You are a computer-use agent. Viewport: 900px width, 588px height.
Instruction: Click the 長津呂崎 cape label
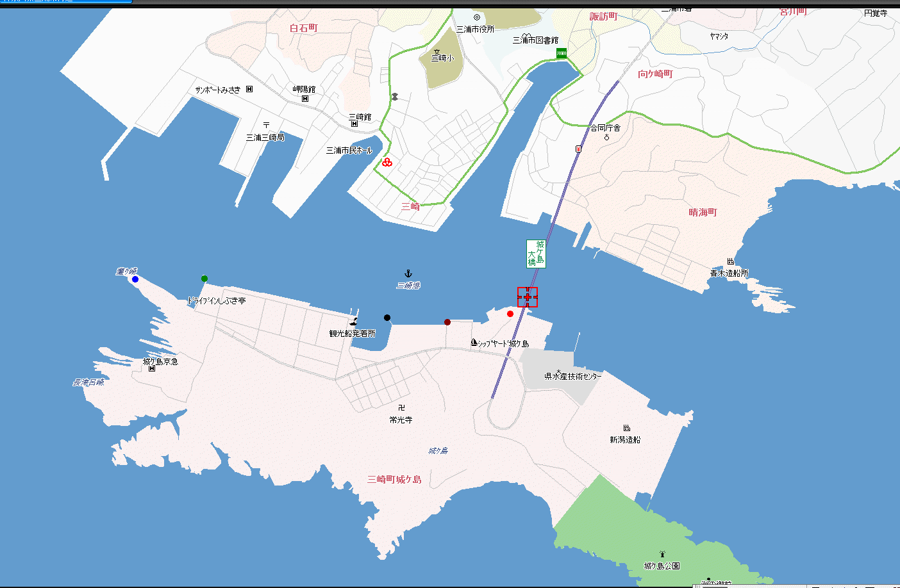tap(88, 382)
